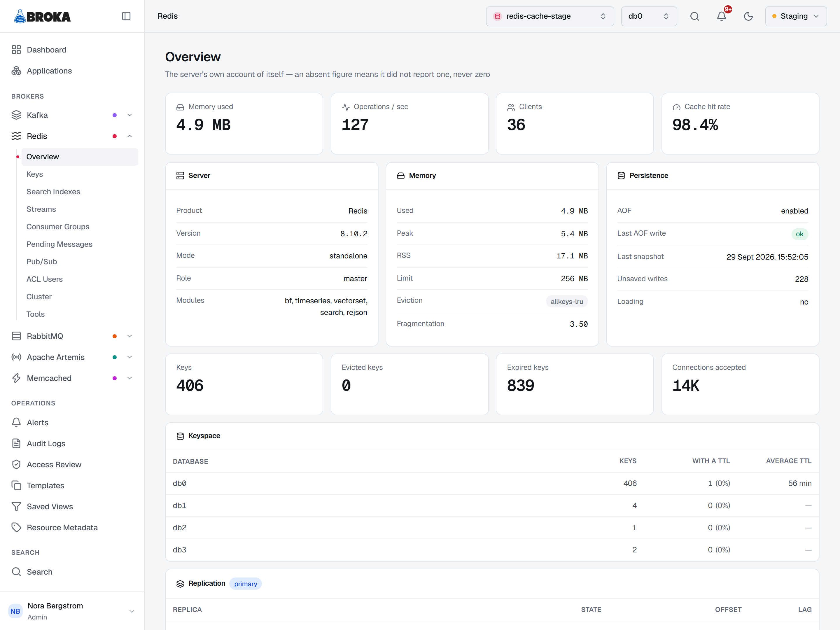
Task: Click the Access Review shield icon
Action: click(x=16, y=464)
